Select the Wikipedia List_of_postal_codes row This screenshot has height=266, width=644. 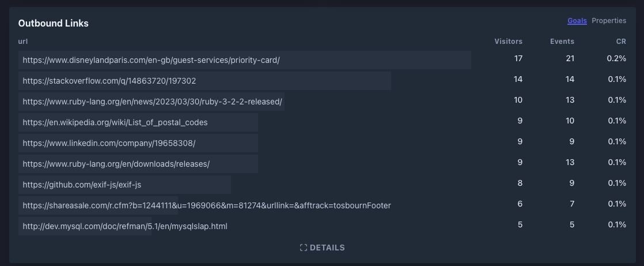click(323, 122)
